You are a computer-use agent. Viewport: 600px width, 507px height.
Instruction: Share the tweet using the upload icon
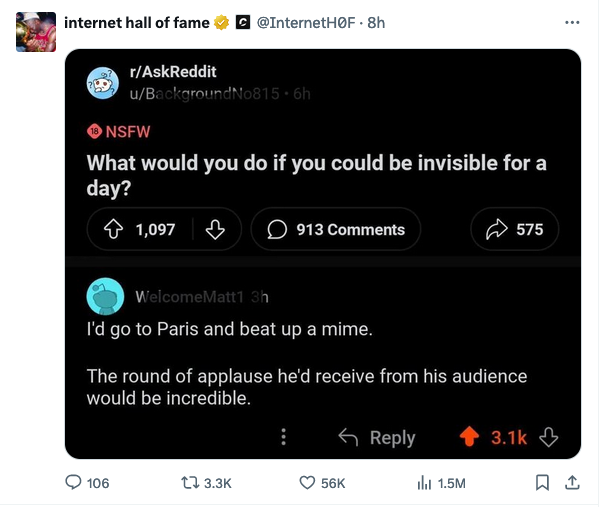pos(573,483)
